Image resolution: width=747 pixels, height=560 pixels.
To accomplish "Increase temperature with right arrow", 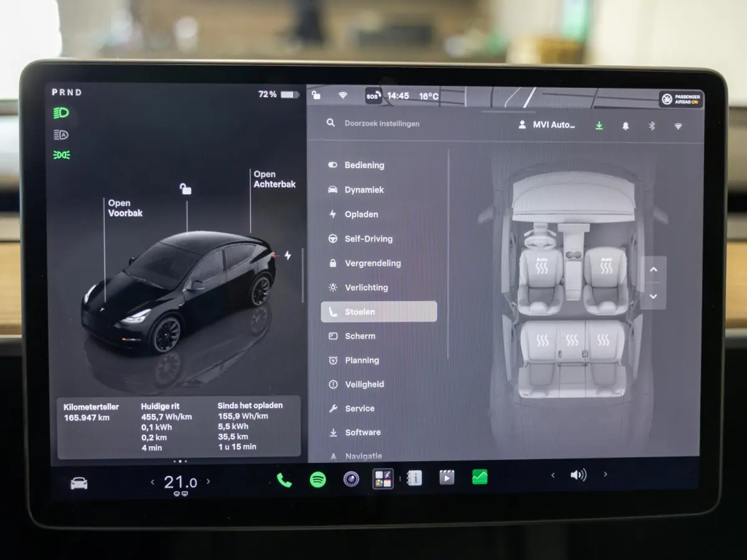I will pyautogui.click(x=208, y=481).
